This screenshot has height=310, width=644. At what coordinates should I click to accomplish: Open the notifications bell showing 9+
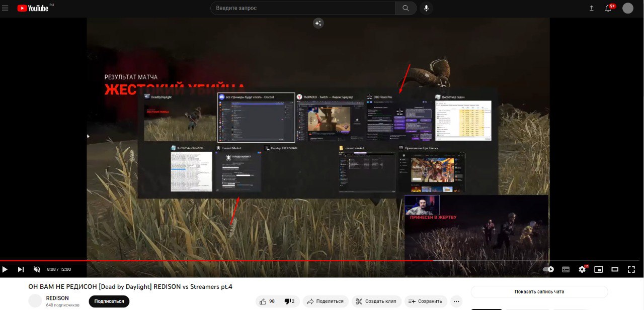click(608, 8)
